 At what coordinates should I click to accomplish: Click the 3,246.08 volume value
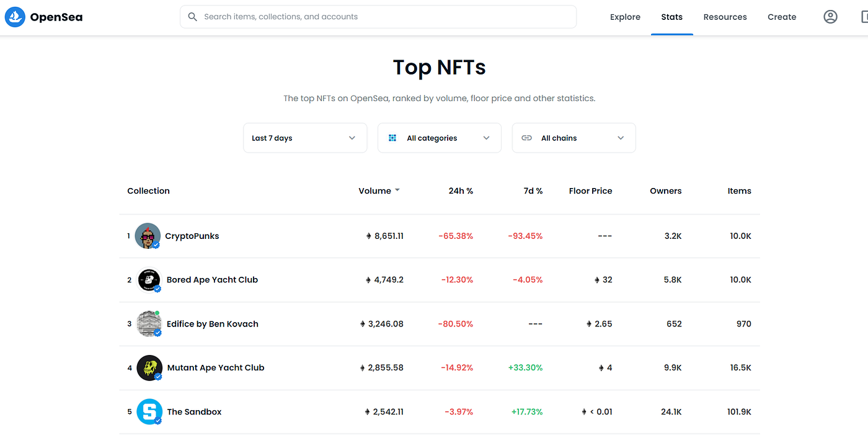[386, 324]
